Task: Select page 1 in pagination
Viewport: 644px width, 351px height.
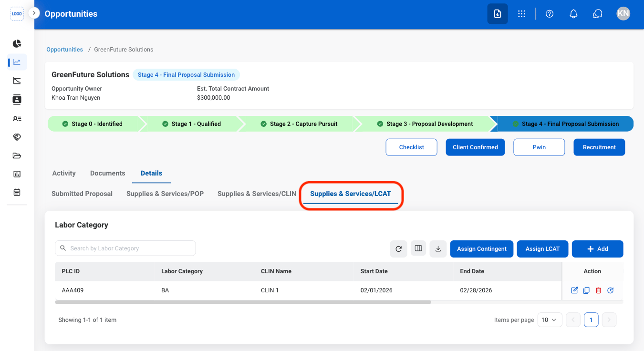Action: [591, 320]
